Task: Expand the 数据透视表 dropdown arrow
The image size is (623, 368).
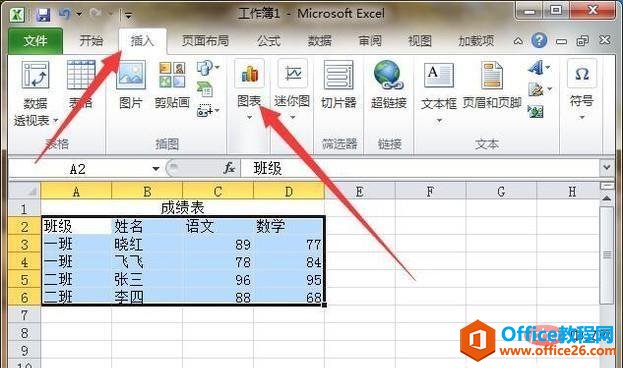Action: pyautogui.click(x=55, y=120)
